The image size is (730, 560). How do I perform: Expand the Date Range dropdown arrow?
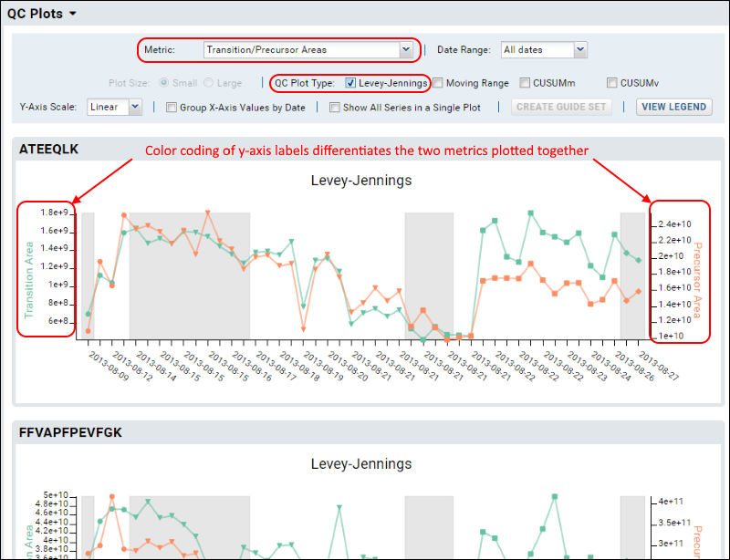580,49
